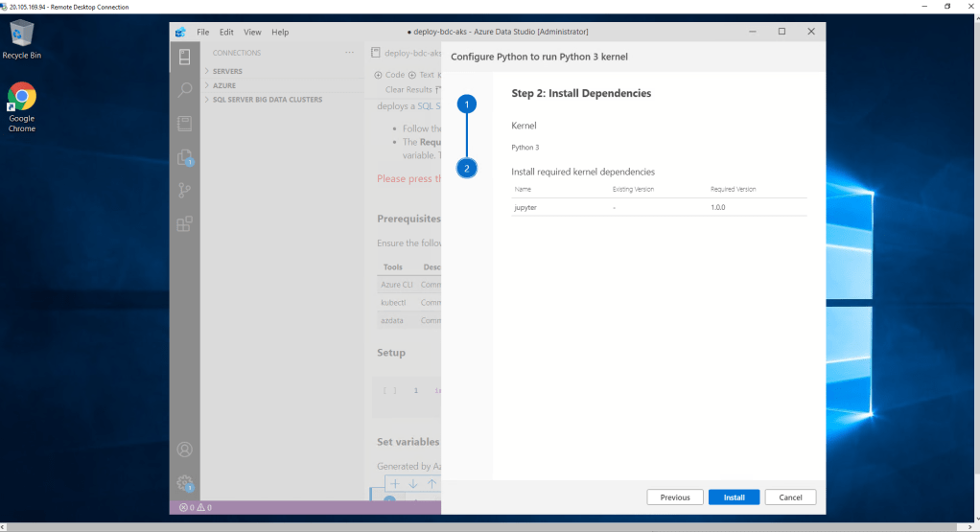Image resolution: width=980 pixels, height=532 pixels.
Task: Go back with the Previous button
Action: [675, 497]
